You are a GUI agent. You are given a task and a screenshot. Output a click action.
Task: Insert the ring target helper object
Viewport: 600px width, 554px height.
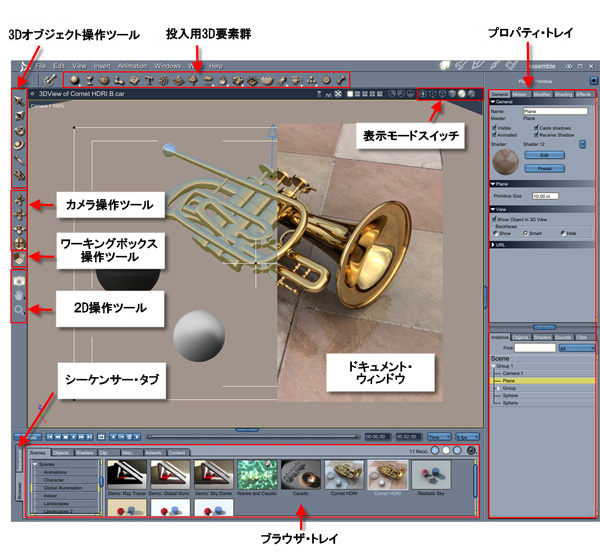(x=326, y=80)
